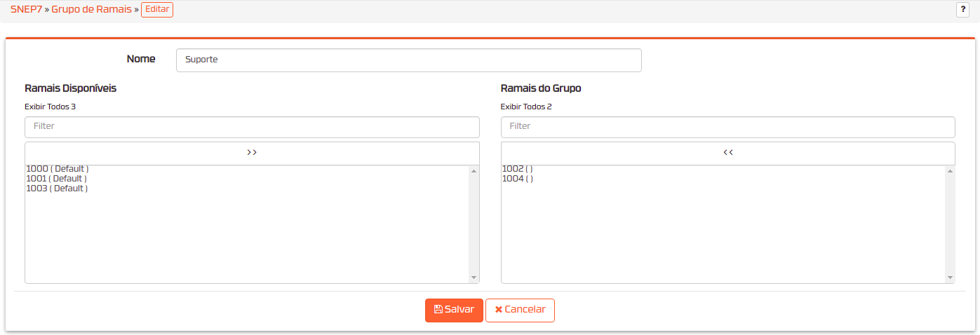Go to Grupo de Ramais breadcrumb
This screenshot has height=335, width=980.
pos(91,10)
